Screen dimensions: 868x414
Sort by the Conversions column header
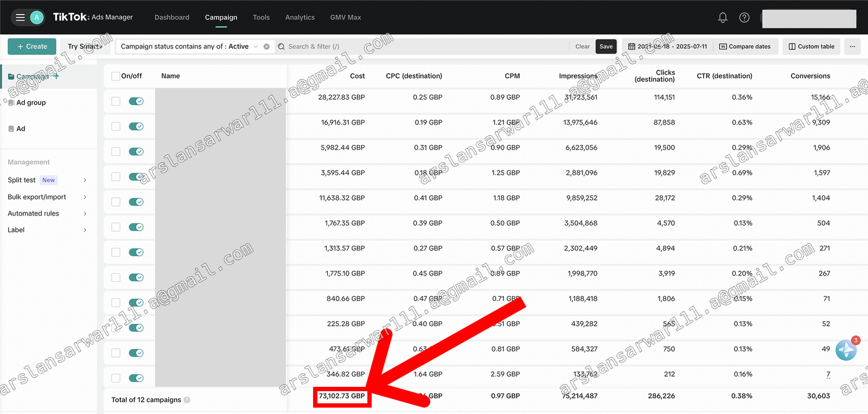[810, 76]
